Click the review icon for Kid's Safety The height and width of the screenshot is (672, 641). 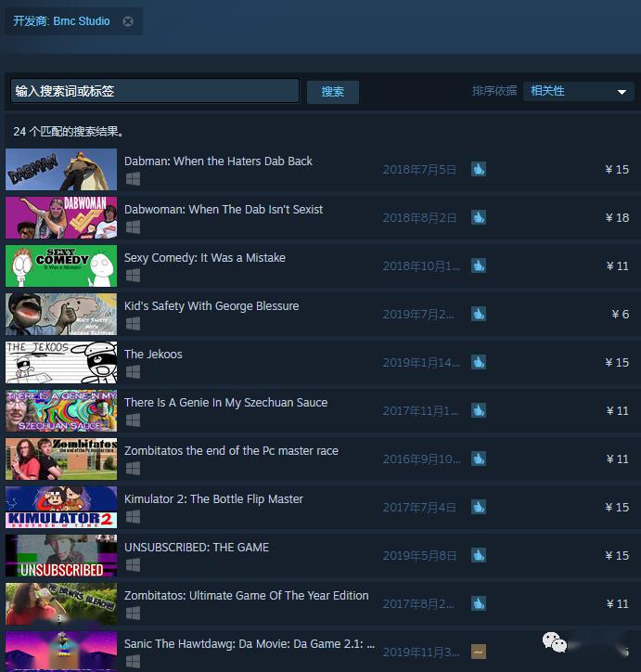point(478,314)
